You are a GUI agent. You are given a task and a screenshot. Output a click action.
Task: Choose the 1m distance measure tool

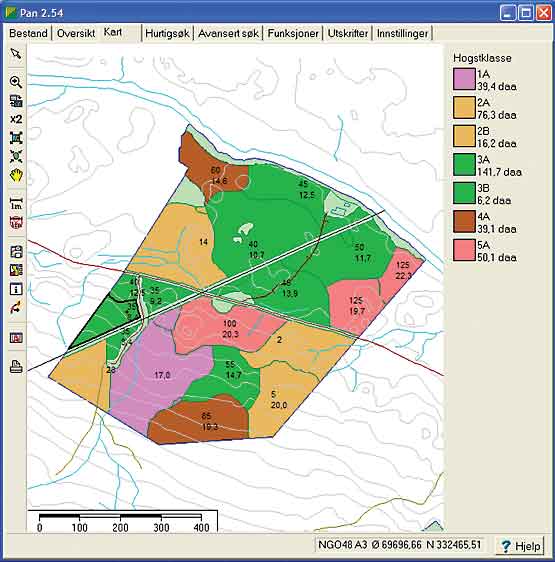coord(16,203)
